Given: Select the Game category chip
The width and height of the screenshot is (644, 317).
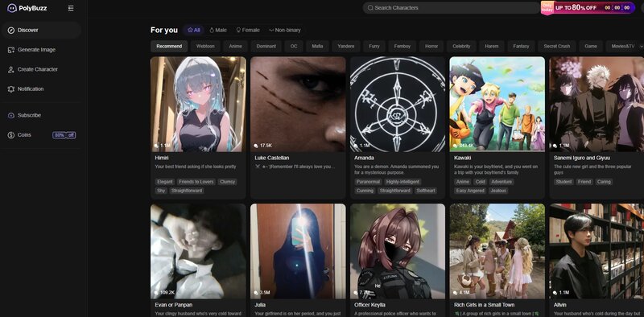Looking at the screenshot, I should 591,47.
